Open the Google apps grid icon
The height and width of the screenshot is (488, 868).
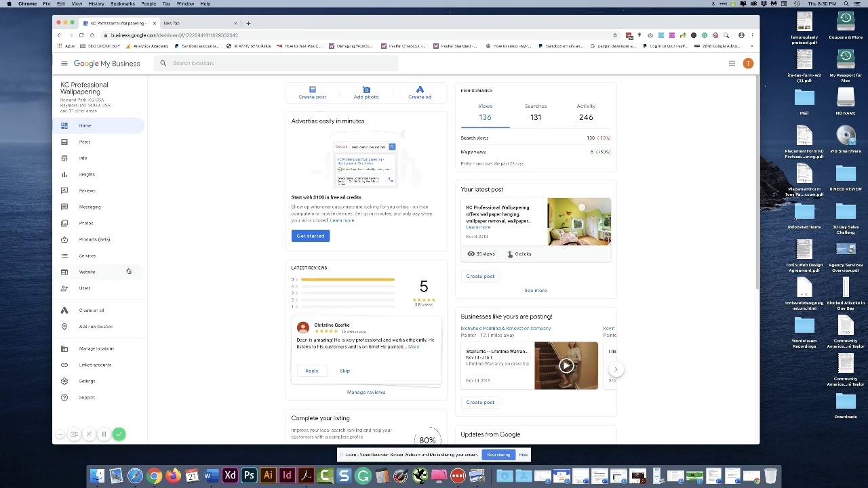coord(732,64)
